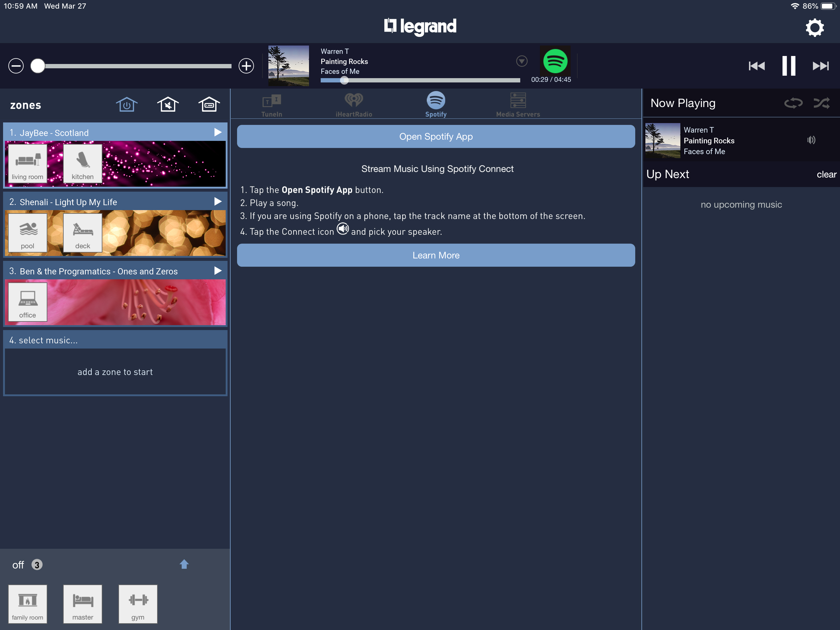The width and height of the screenshot is (840, 630).
Task: Click the 10:59 AM clock in status bar
Action: [21, 6]
